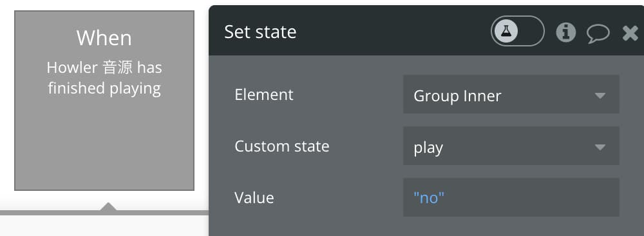This screenshot has height=236, width=644.
Task: Click the Element field label
Action: tap(264, 95)
